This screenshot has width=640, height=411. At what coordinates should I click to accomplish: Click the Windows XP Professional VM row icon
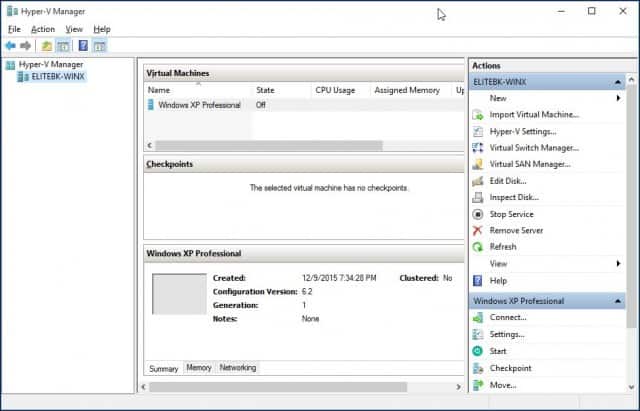[151, 105]
